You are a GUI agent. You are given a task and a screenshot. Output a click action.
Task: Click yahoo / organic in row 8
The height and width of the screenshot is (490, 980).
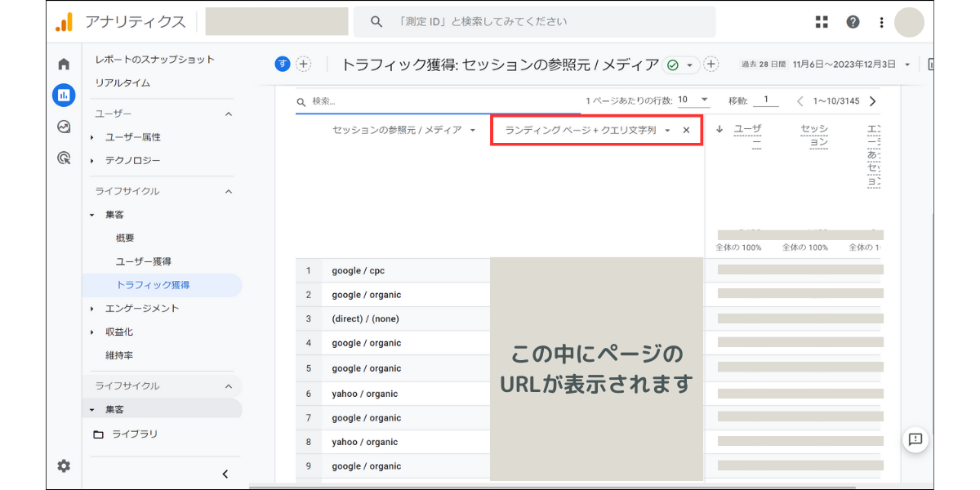point(365,442)
